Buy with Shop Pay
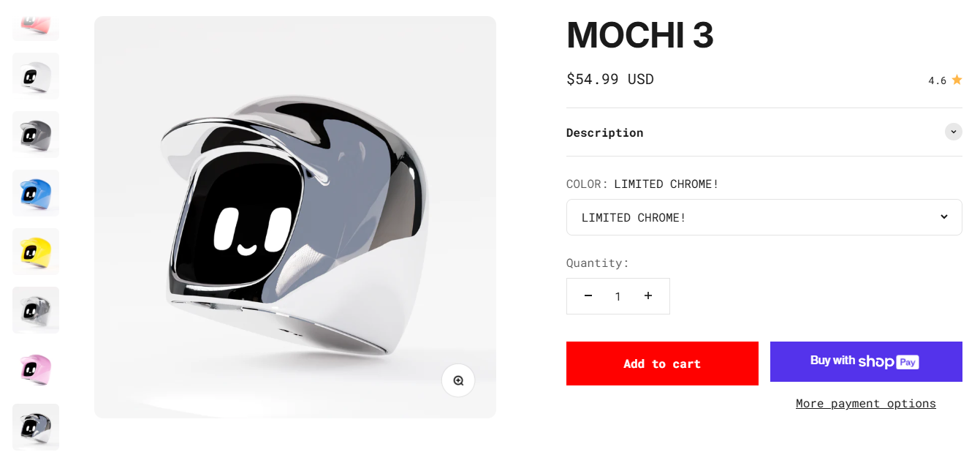 pos(866,361)
